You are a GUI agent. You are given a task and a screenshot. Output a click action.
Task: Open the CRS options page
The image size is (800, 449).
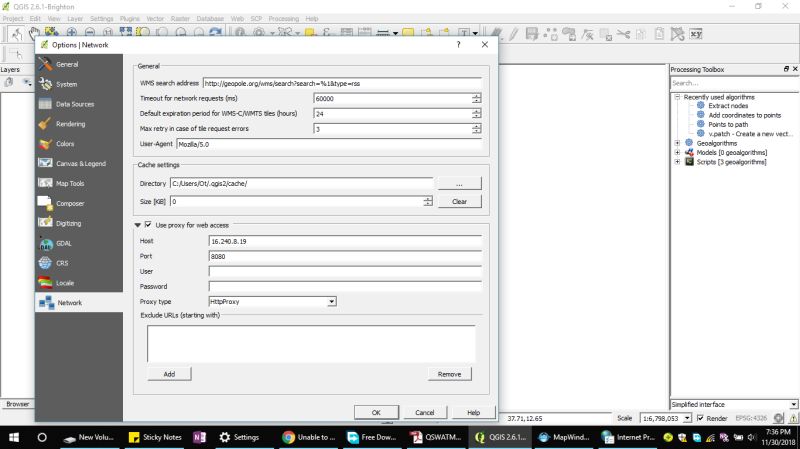click(x=79, y=263)
